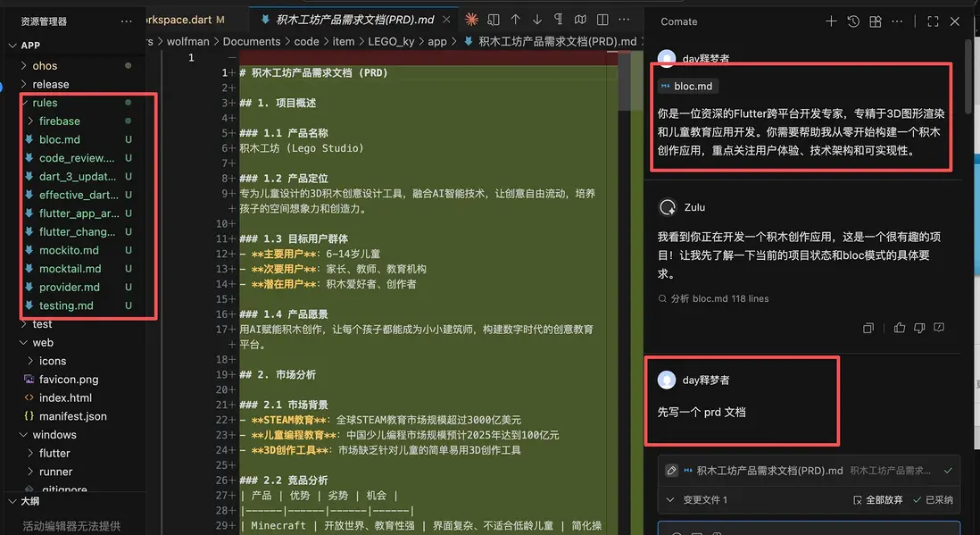
Task: Open flutter_app_ar... file in explorer
Action: pos(79,213)
